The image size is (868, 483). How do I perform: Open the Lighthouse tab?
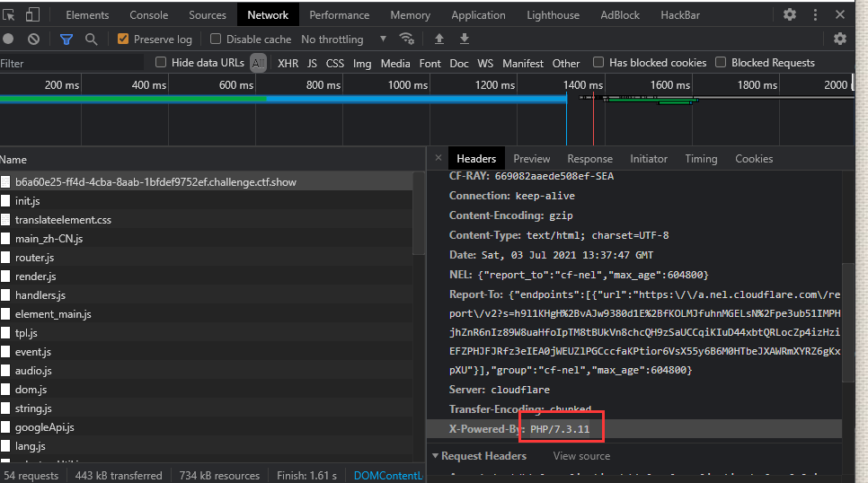tap(553, 15)
